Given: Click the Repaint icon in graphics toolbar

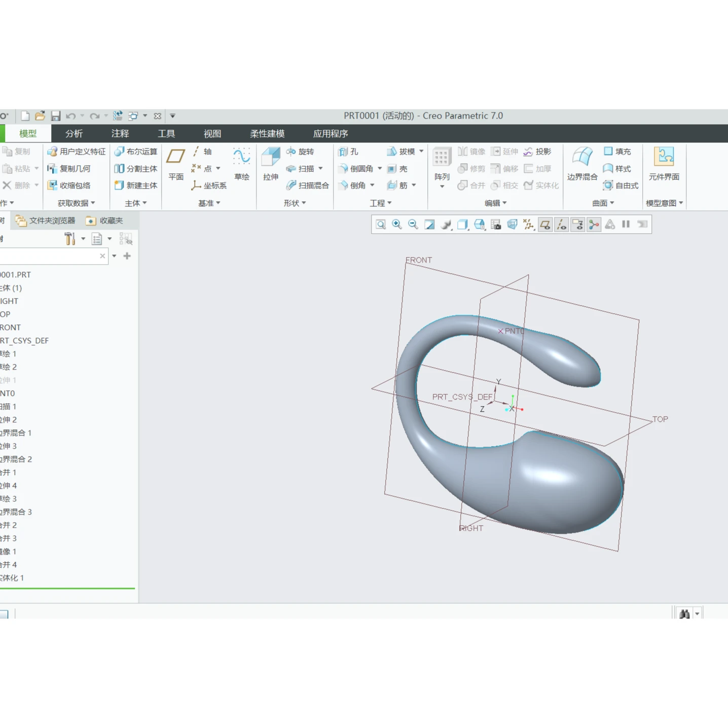Looking at the screenshot, I should pyautogui.click(x=429, y=225).
